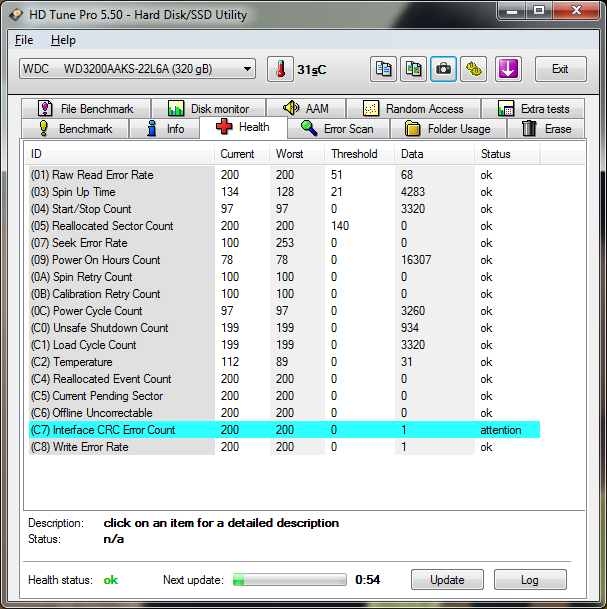Image resolution: width=607 pixels, height=609 pixels.
Task: Click the Data column header
Action: (x=435, y=154)
